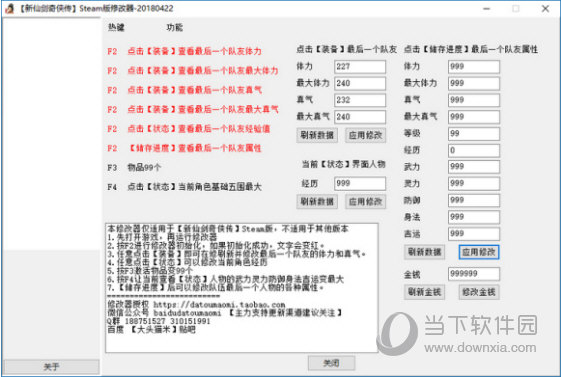Click the heading 点击【储存进度】最后一个队友属性

[471, 49]
